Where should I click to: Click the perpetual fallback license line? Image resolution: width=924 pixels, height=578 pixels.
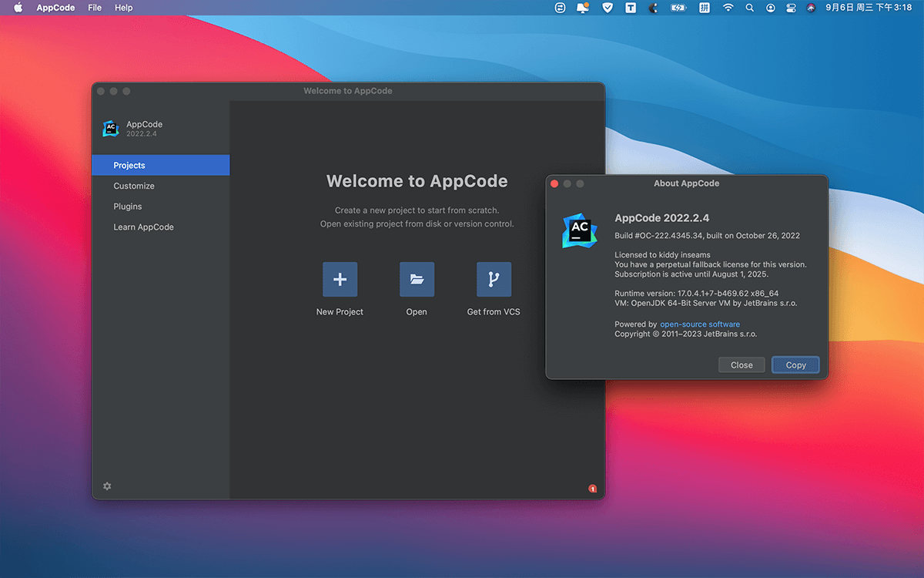pos(711,264)
